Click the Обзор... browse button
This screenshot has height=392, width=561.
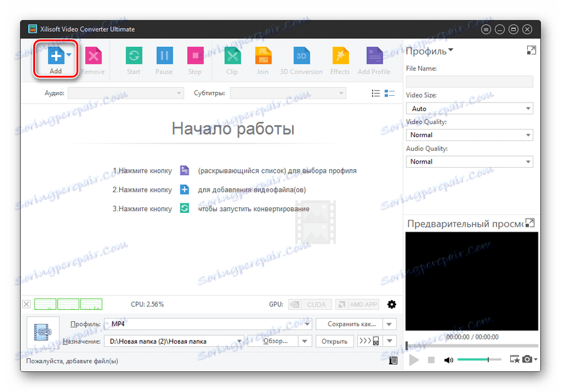click(273, 341)
